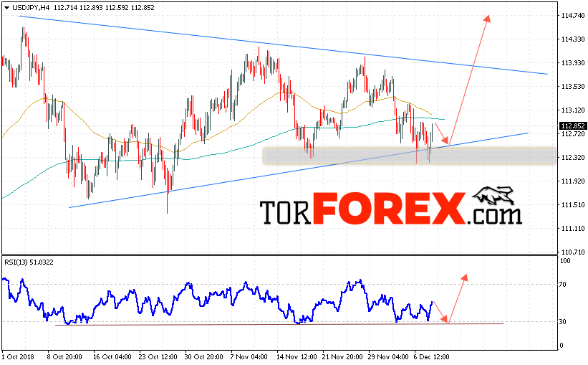Click the 111.510 price level label
588x365 pixels.
[x=573, y=204]
